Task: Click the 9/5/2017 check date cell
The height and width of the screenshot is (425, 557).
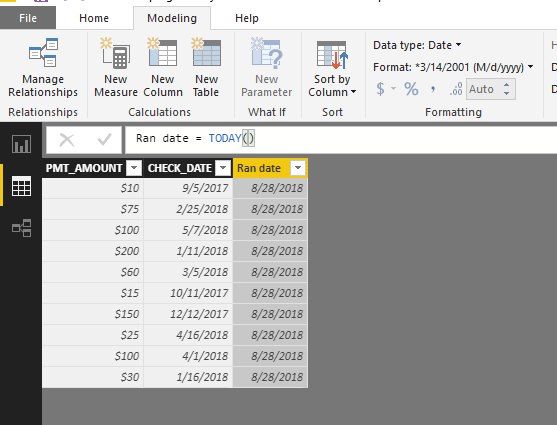Action: pyautogui.click(x=188, y=188)
